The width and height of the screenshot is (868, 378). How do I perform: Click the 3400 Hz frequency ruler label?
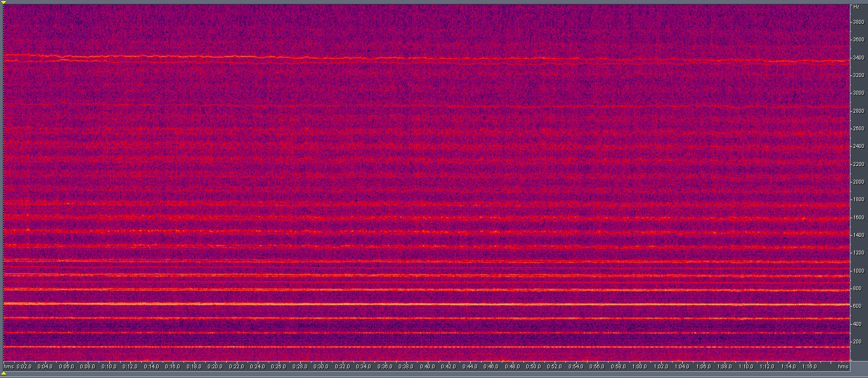859,58
